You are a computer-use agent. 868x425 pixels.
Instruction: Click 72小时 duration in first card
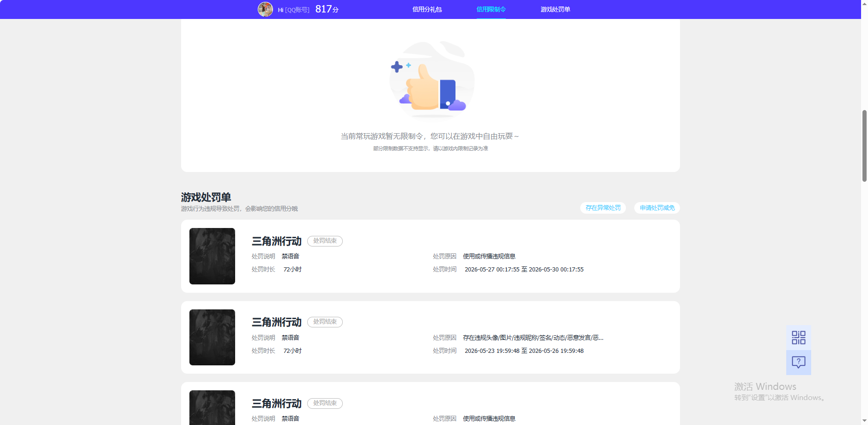[x=292, y=270]
